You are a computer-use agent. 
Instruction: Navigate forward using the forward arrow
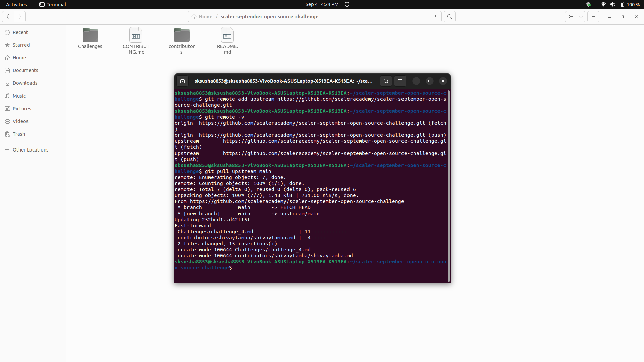point(19,16)
